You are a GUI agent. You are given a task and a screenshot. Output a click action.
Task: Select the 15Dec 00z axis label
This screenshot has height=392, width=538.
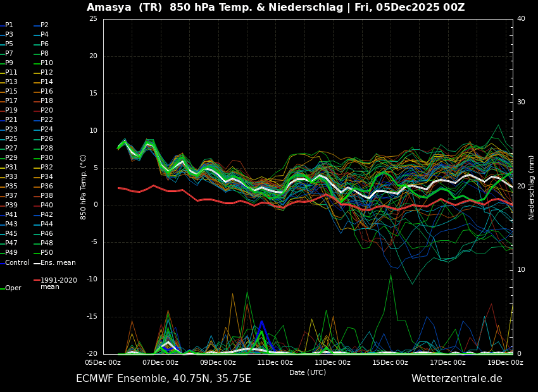(x=391, y=362)
